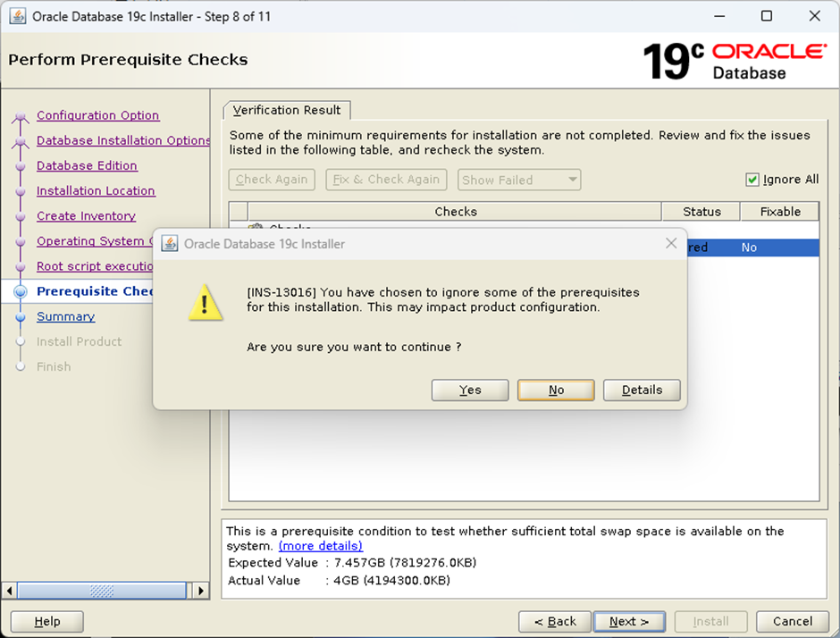Click the Checks column header
The width and height of the screenshot is (840, 638).
tap(455, 212)
